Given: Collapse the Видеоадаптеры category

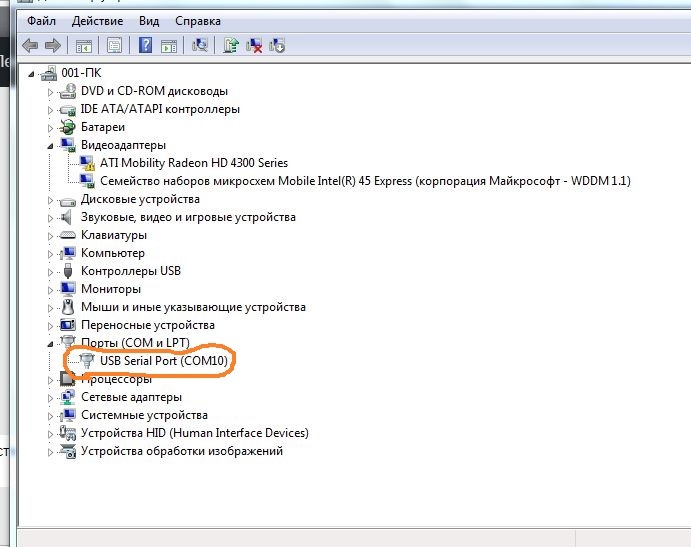Looking at the screenshot, I should [x=50, y=146].
